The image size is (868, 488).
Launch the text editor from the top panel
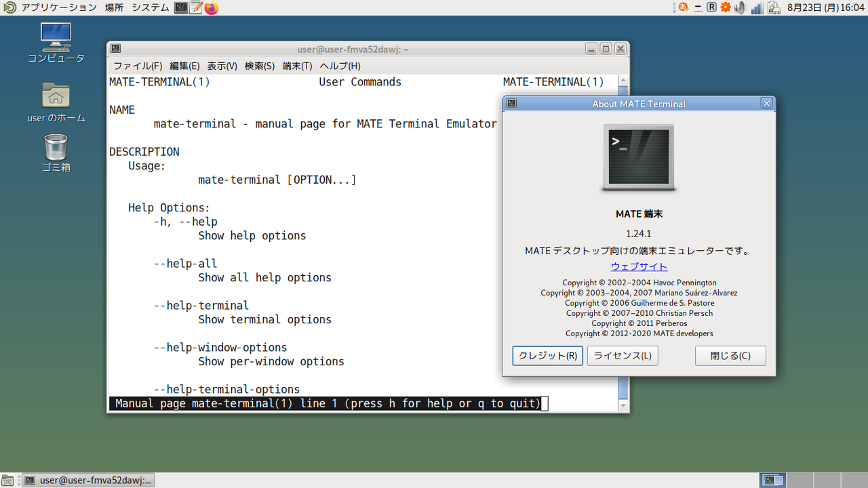[196, 7]
